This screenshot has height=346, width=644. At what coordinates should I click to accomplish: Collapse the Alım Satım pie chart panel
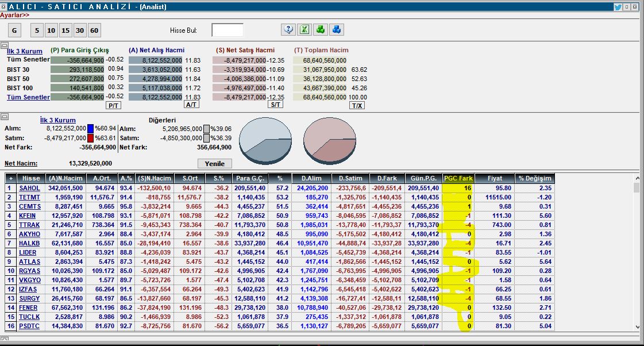click(x=4, y=117)
